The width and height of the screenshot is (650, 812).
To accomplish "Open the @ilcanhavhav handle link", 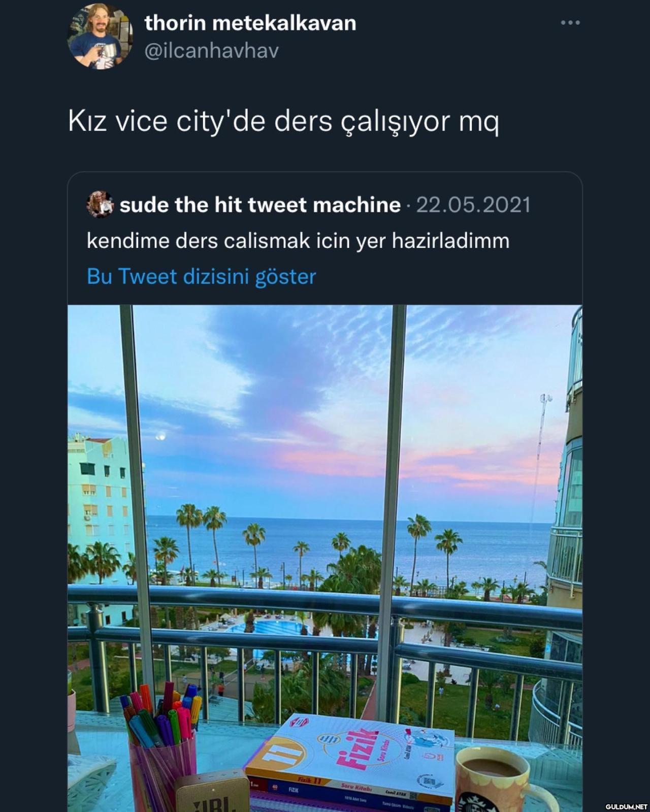I will pyautogui.click(x=212, y=51).
